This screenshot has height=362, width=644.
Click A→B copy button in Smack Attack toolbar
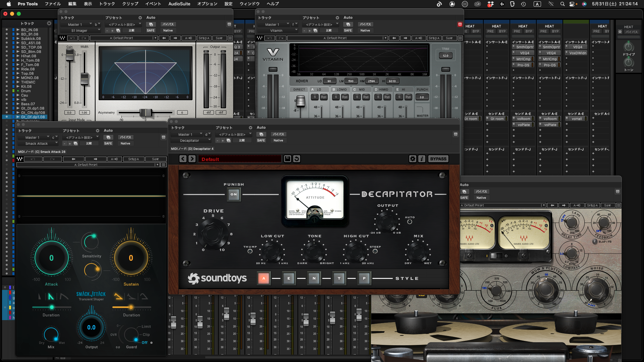click(x=114, y=159)
